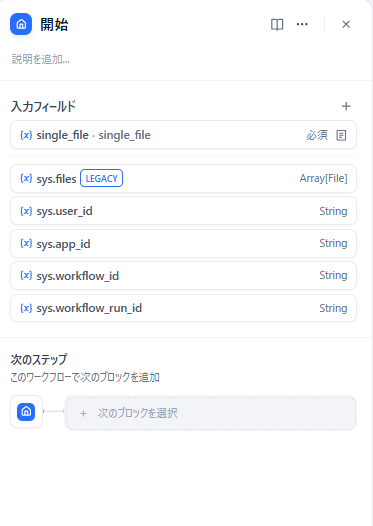The height and width of the screenshot is (526, 373).
Task: Click the Array[File] type label
Action: coord(323,178)
